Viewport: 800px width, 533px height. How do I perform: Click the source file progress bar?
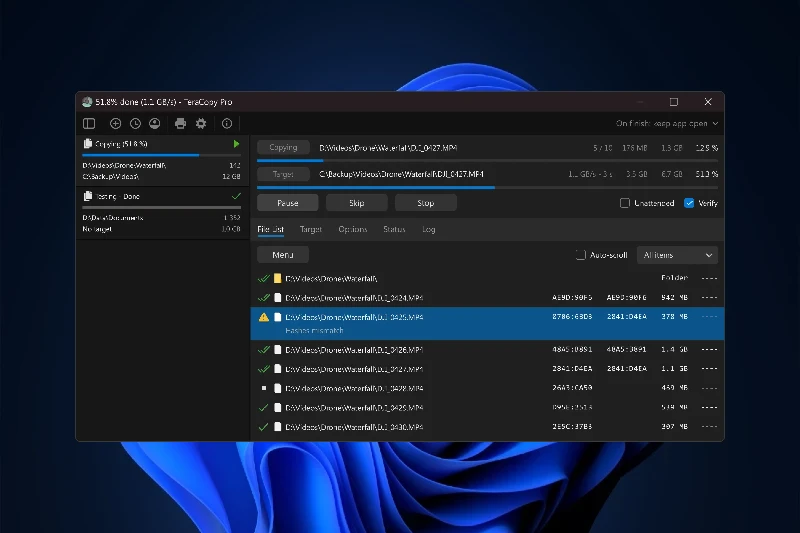tap(487, 161)
